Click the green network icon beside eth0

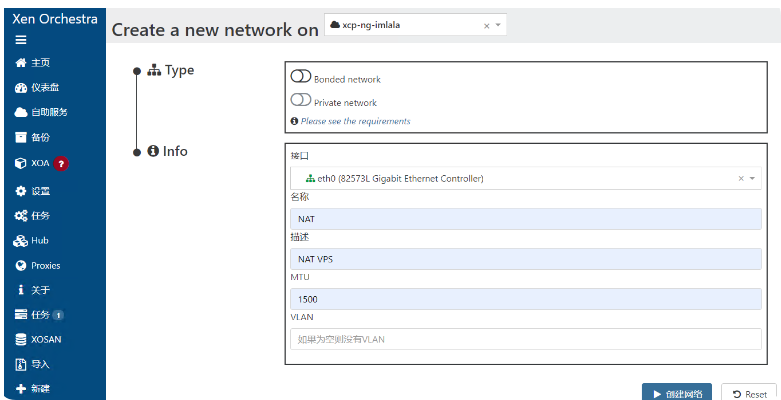310,178
